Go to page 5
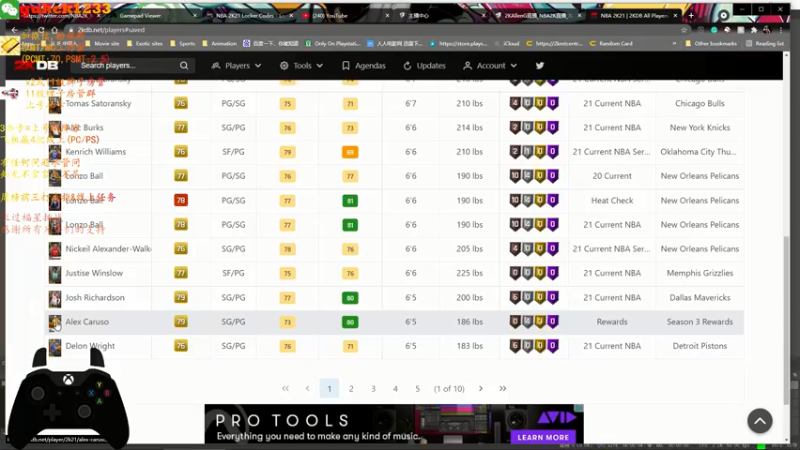This screenshot has height=450, width=800. pos(417,388)
